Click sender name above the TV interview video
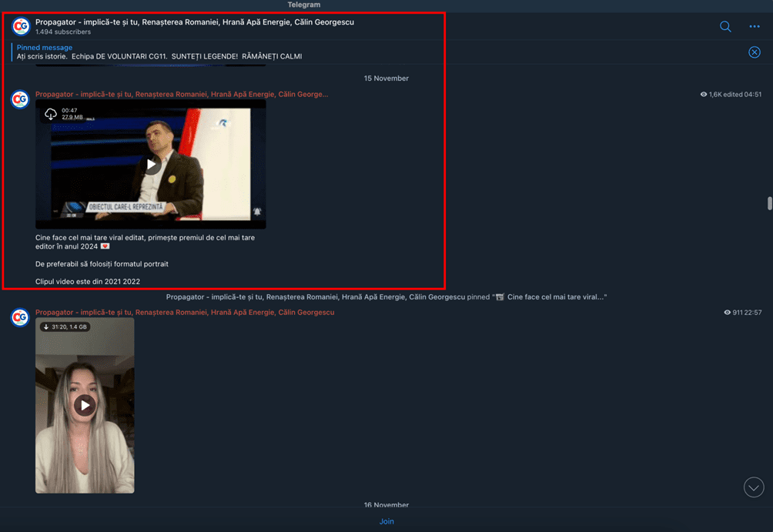 (181, 95)
